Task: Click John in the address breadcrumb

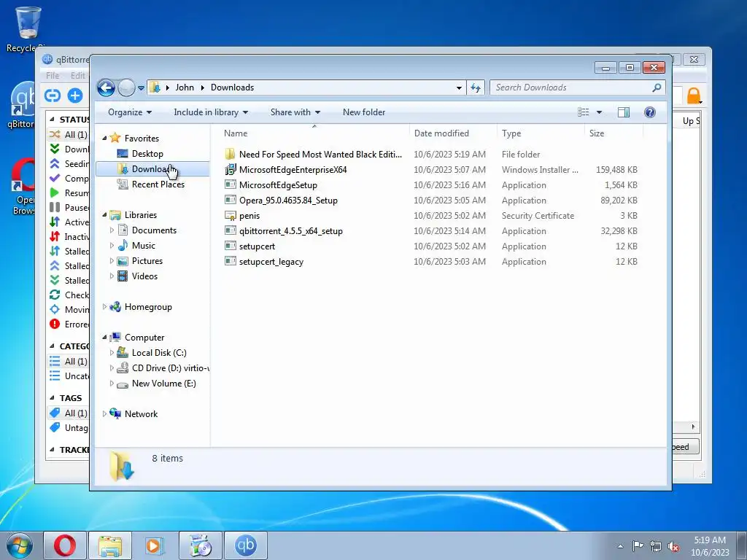Action: (185, 87)
